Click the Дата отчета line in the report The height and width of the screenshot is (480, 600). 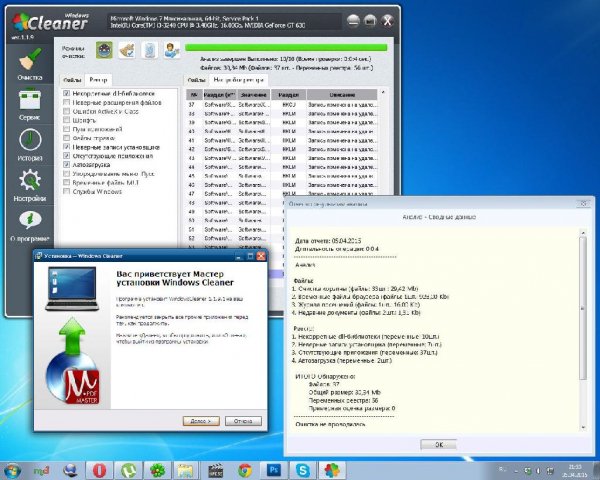click(x=328, y=241)
